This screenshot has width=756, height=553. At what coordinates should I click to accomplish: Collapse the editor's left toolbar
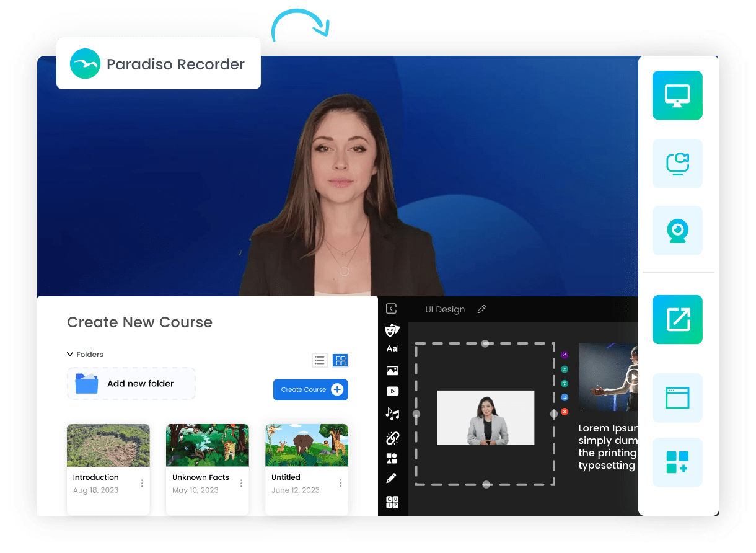click(392, 308)
